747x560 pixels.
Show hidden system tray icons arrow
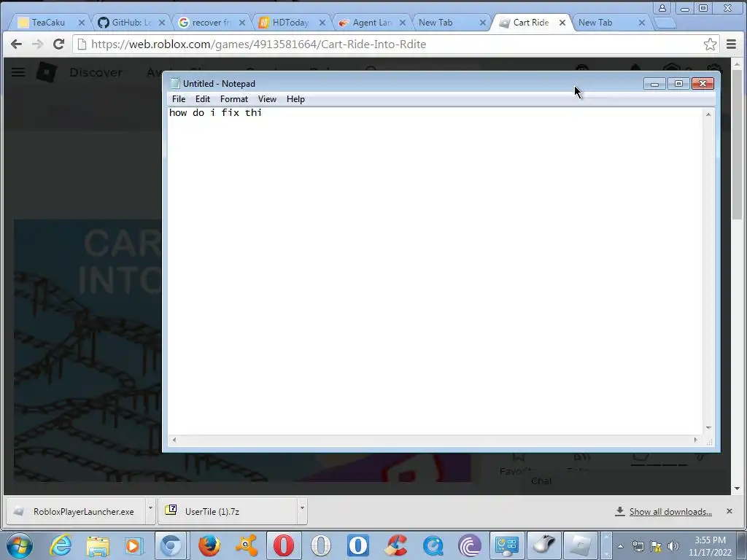(620, 546)
